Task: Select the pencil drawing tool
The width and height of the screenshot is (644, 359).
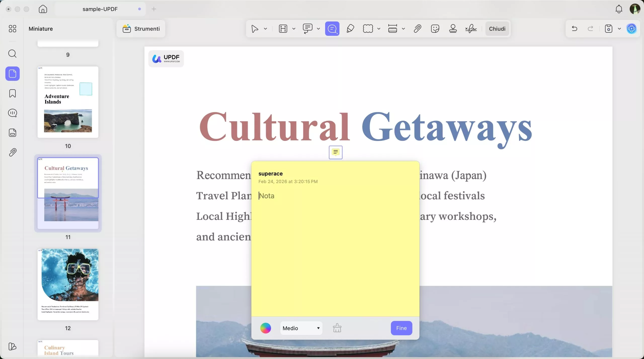Action: click(x=350, y=29)
